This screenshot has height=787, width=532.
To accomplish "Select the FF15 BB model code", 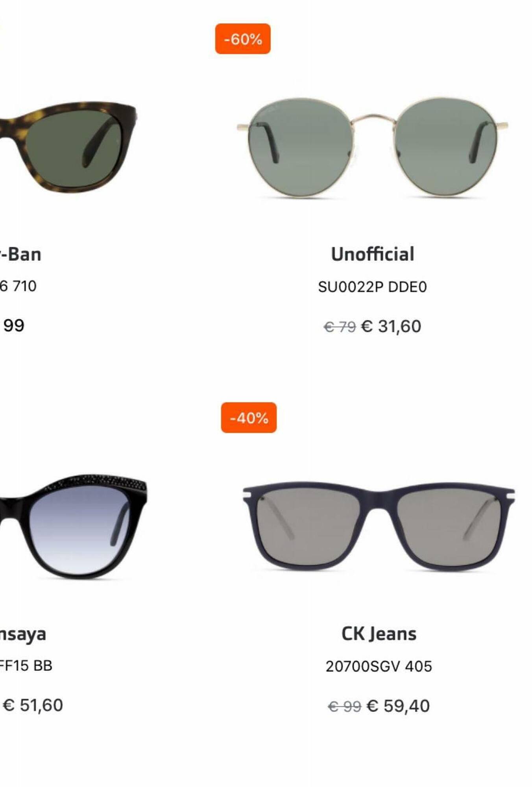I will coord(26,665).
